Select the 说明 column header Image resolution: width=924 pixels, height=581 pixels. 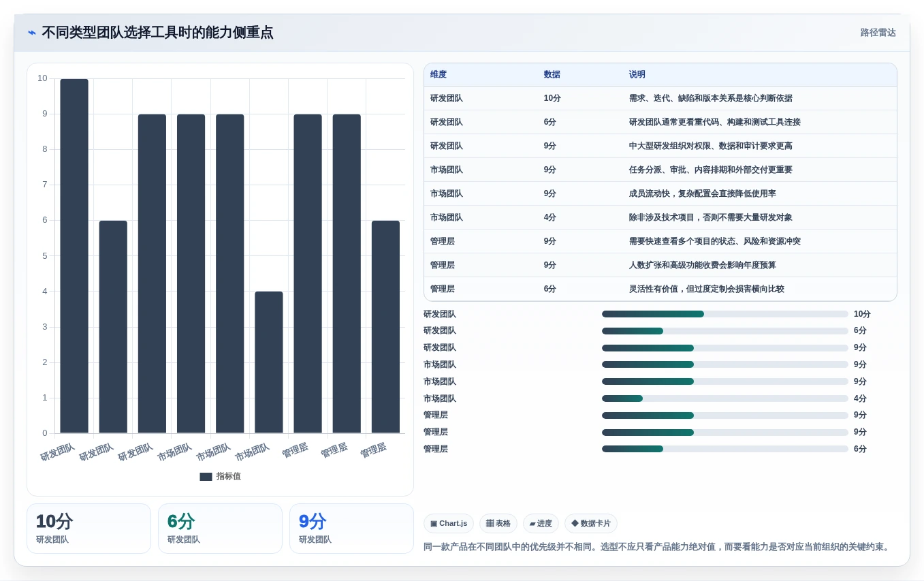point(637,75)
